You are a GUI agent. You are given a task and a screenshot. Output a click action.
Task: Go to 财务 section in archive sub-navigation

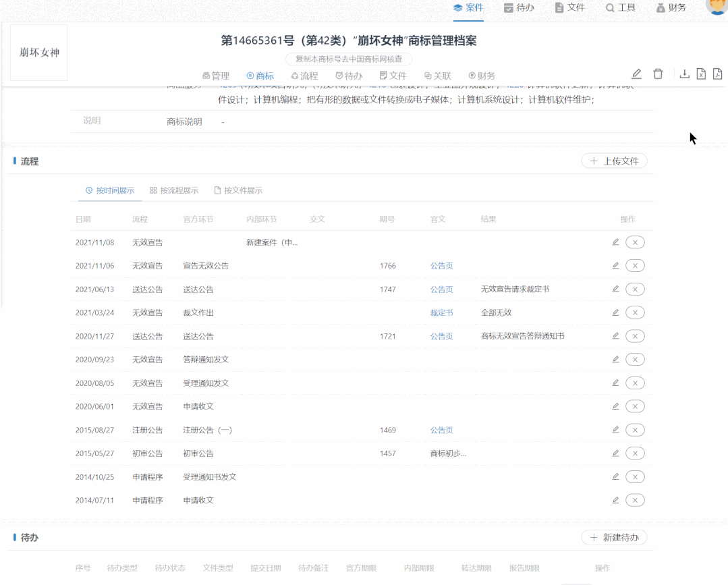coord(482,76)
